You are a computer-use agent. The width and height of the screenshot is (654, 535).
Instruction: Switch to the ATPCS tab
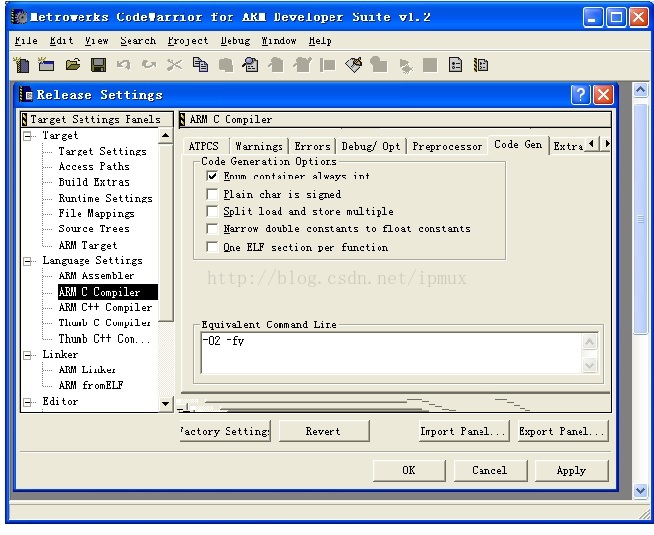pos(204,146)
